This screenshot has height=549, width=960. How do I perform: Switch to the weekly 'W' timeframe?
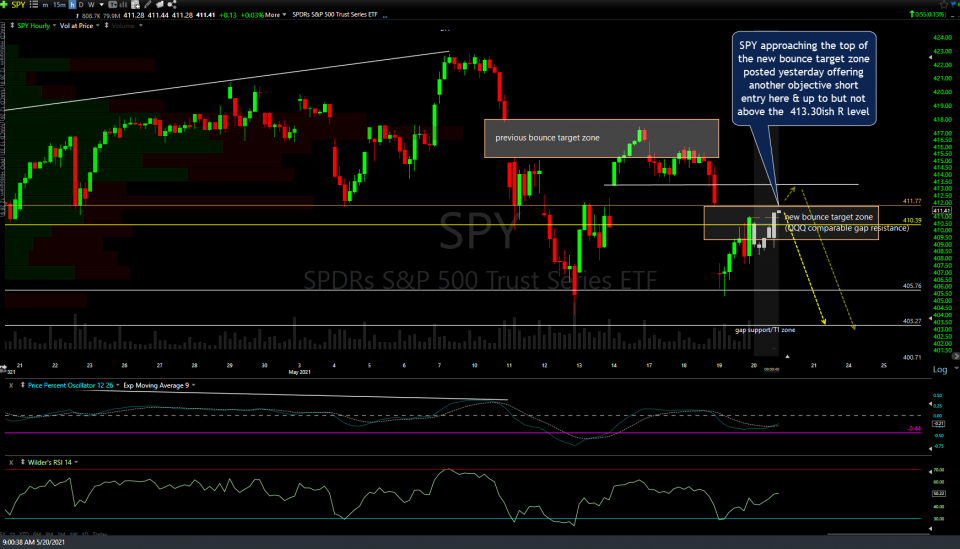click(x=91, y=5)
